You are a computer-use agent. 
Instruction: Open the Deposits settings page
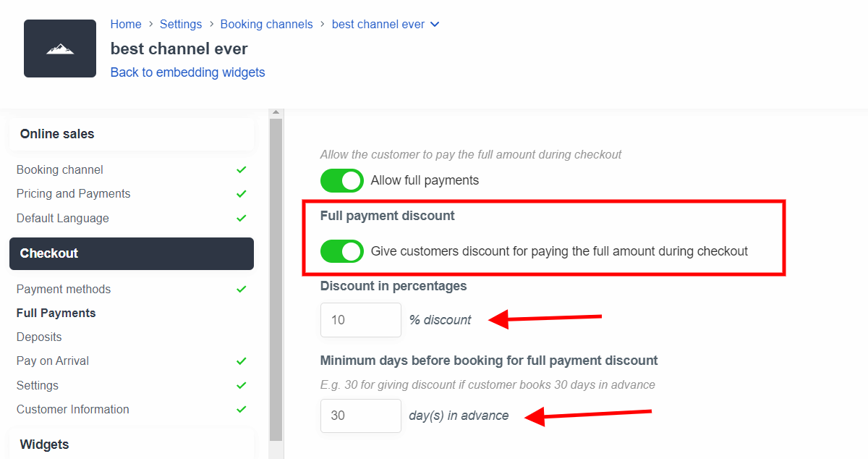coord(39,337)
